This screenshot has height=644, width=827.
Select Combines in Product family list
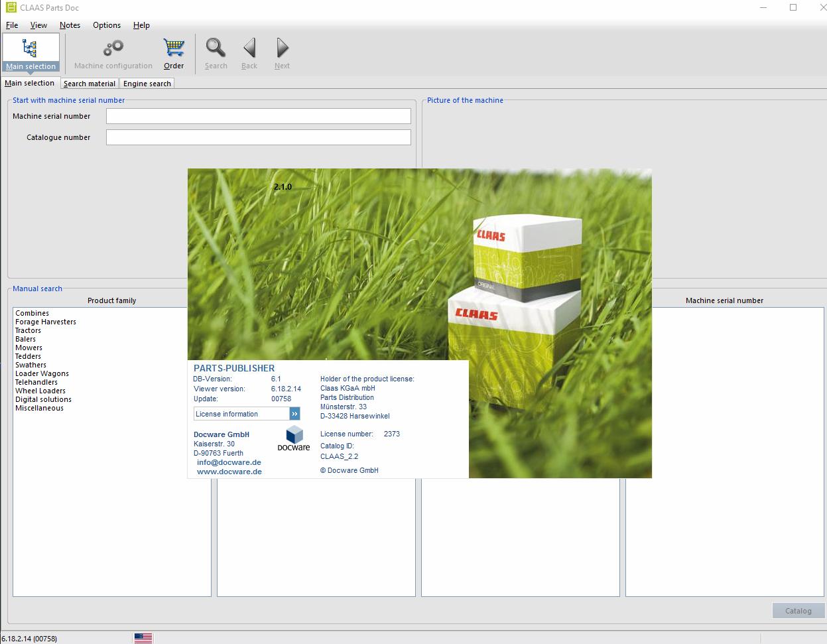32,313
